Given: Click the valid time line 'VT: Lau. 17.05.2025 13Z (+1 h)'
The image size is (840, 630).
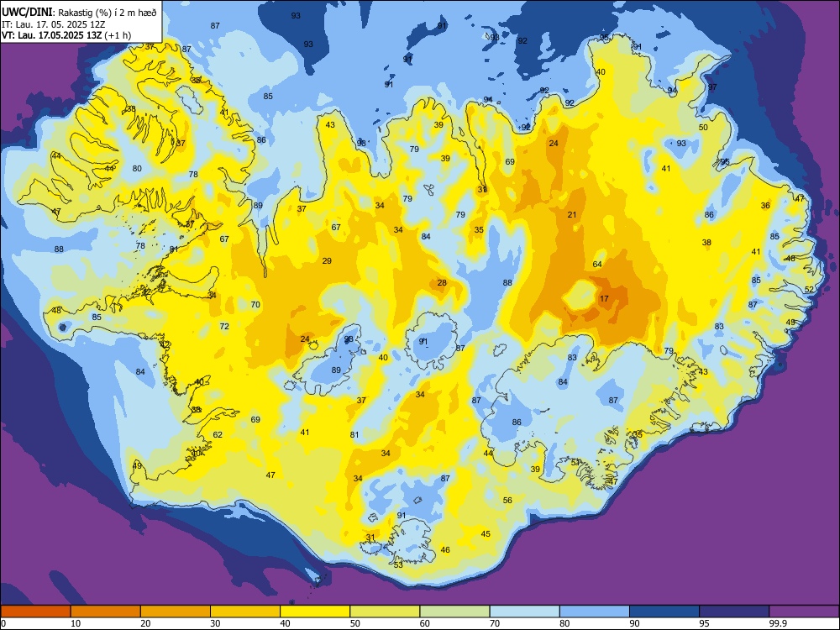Looking at the screenshot, I should 66,35.
